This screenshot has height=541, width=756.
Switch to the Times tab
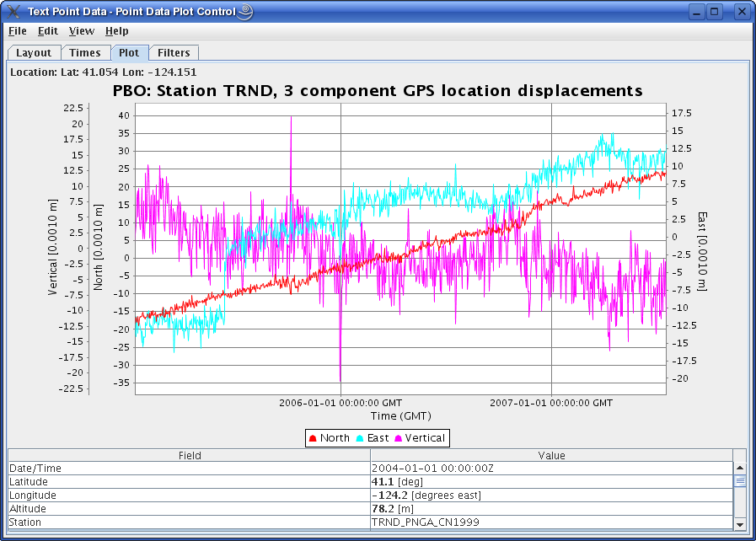85,53
